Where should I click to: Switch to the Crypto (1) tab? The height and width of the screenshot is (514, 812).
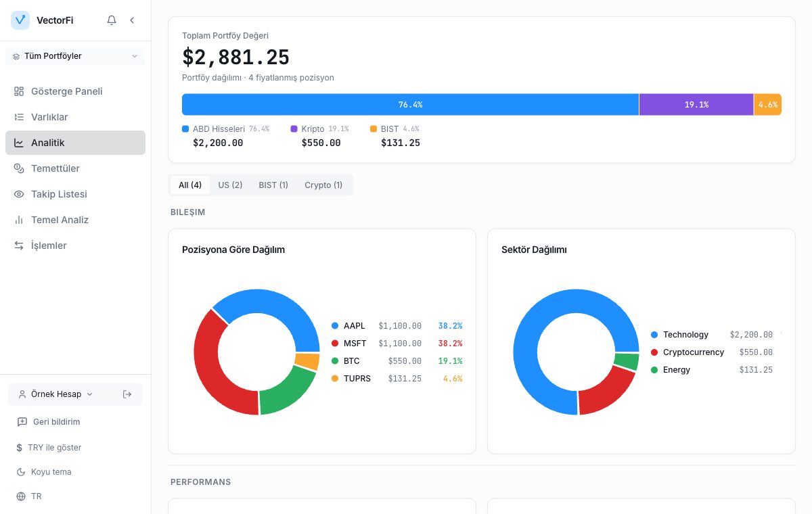point(323,185)
